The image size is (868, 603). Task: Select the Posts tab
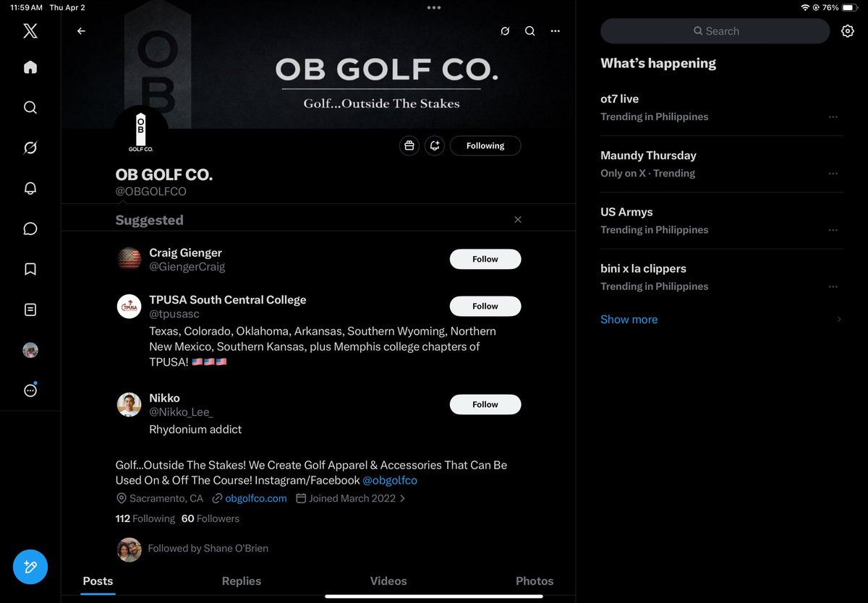pos(98,581)
